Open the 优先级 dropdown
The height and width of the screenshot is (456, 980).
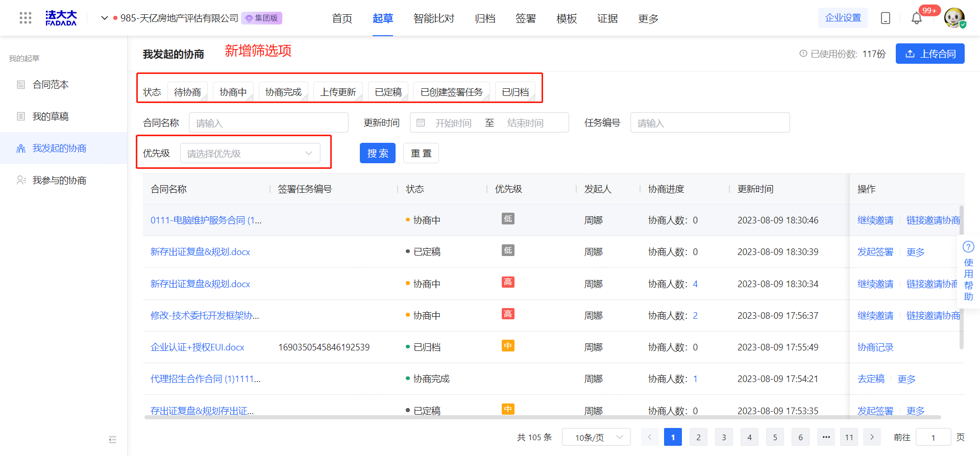[250, 153]
